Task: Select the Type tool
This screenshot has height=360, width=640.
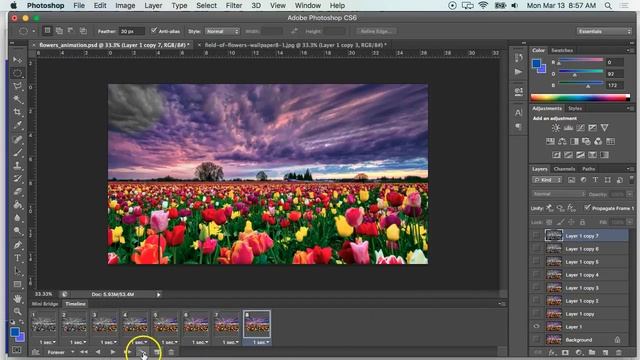Action: [x=17, y=258]
